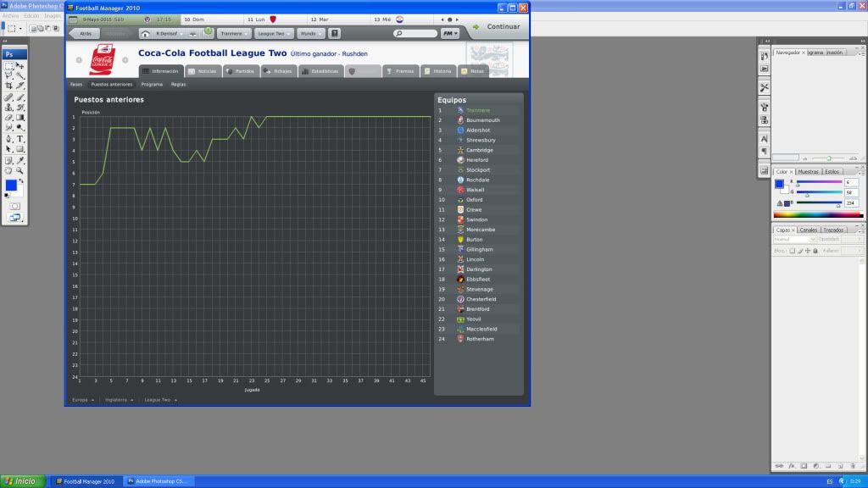Go to next competition with right arrow
Screen dimensions: 868x488
tap(125, 60)
